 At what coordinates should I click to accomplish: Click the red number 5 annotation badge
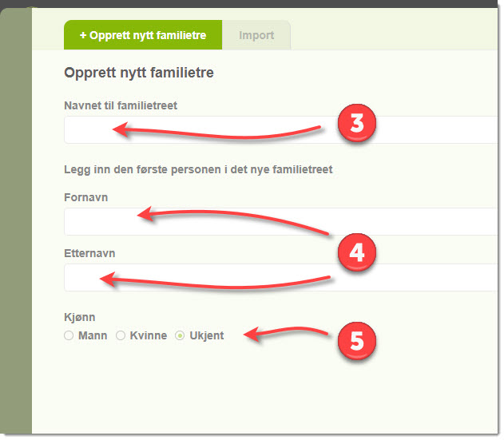tap(355, 341)
